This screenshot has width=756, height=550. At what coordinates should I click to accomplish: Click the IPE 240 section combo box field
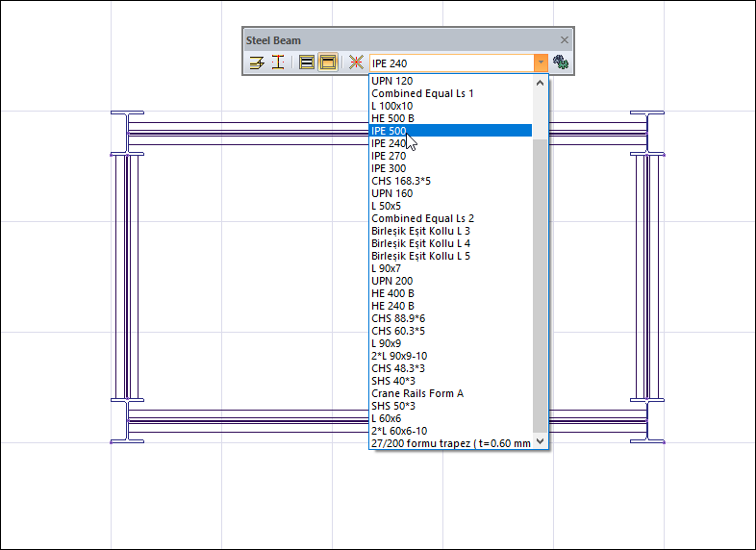pos(450,62)
